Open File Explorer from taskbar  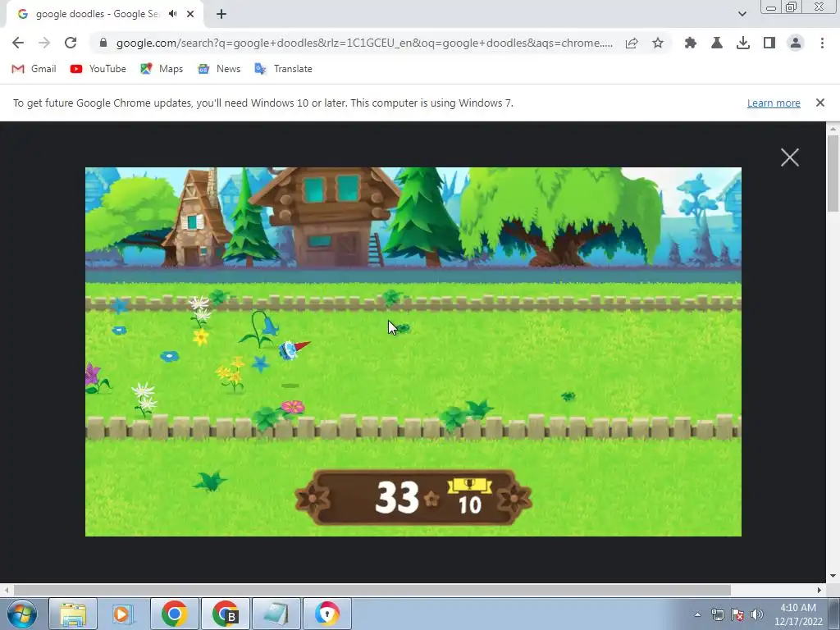(73, 614)
